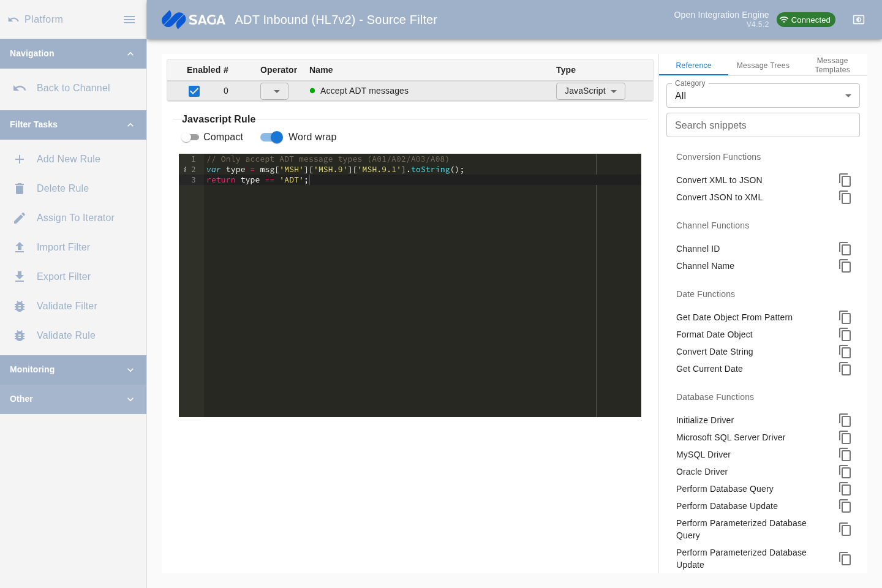This screenshot has width=882, height=588.
Task: Click the Name column header
Action: 321,70
